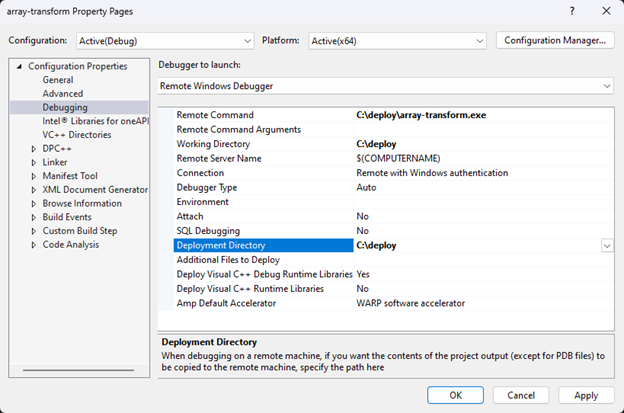Screen dimensions: 624x413
Task: Expand the Build Events node
Action: click(34, 217)
